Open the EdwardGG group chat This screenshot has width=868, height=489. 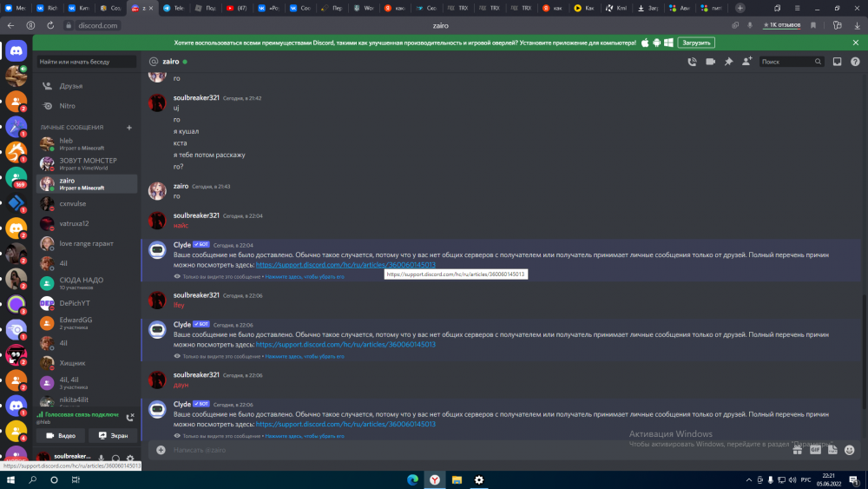(87, 323)
